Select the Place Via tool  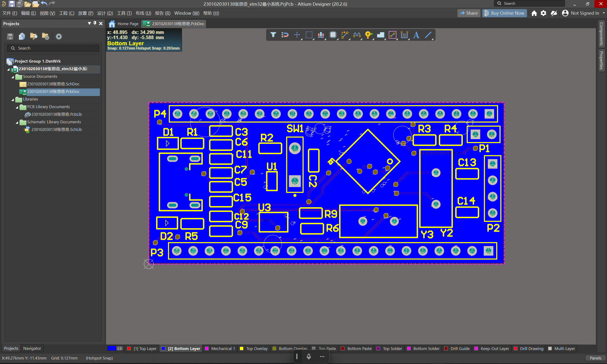(368, 35)
